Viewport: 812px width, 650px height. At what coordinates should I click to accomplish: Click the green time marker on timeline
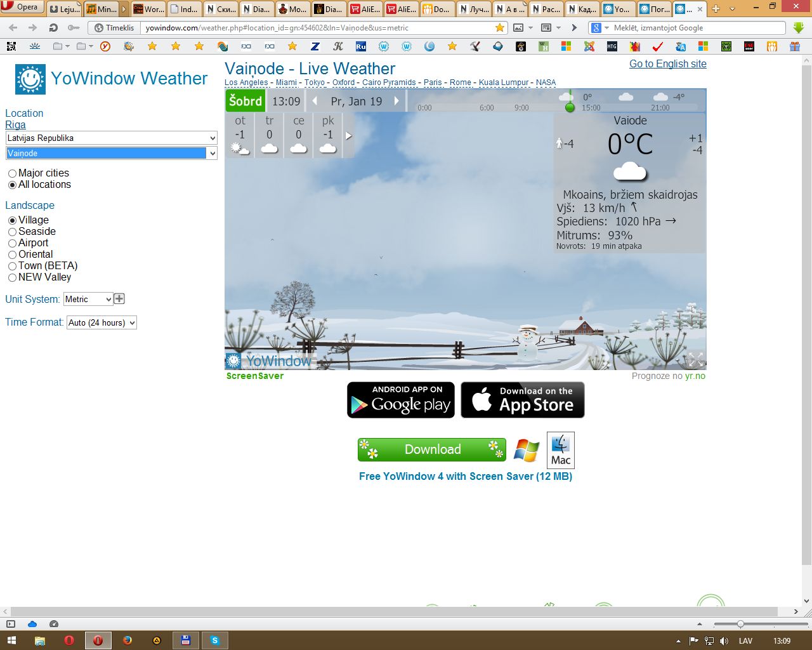(570, 107)
